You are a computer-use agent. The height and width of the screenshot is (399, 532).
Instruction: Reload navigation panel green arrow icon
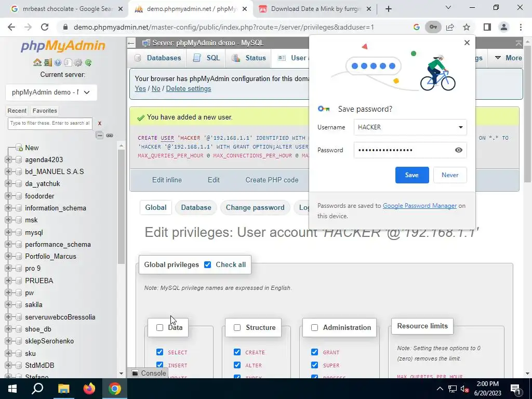[x=88, y=62]
